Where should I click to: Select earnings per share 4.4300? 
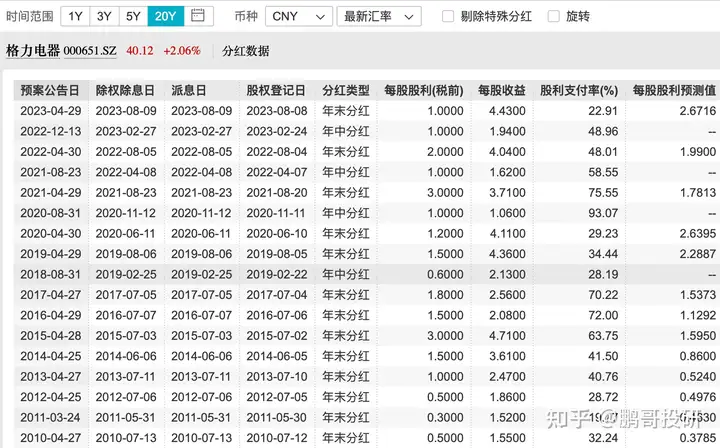tap(507, 111)
